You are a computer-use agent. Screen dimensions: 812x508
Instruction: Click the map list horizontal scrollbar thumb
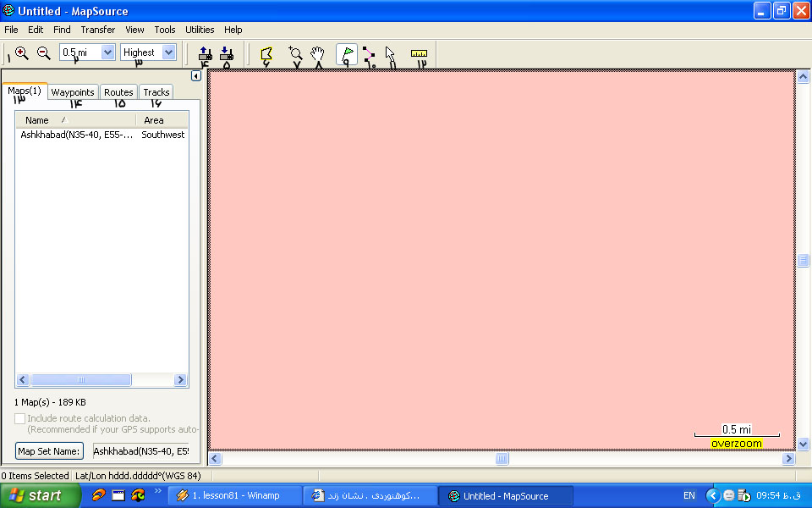81,380
